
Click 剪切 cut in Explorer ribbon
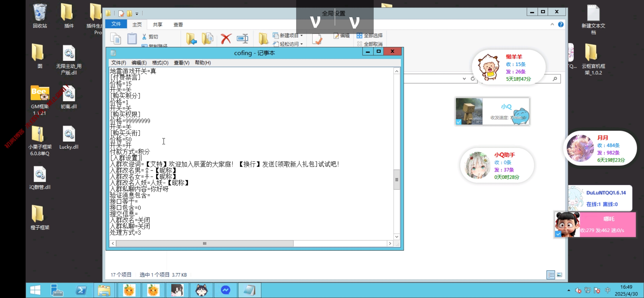point(150,37)
